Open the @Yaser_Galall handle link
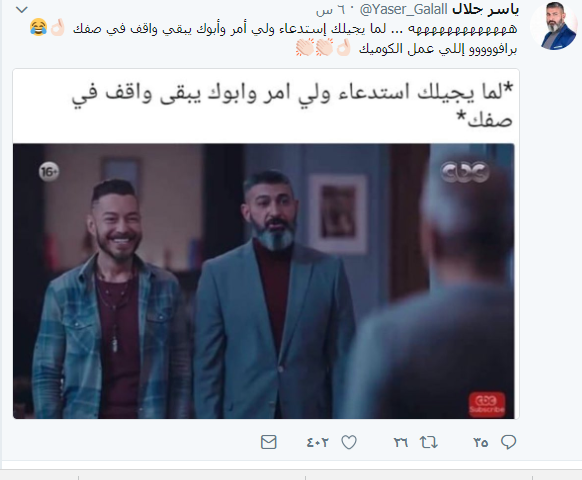The height and width of the screenshot is (480, 582). point(403,10)
